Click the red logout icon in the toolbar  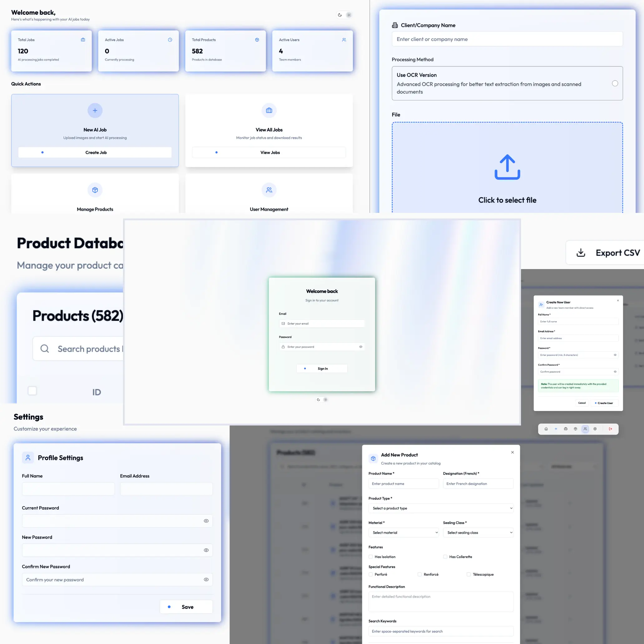(x=611, y=429)
